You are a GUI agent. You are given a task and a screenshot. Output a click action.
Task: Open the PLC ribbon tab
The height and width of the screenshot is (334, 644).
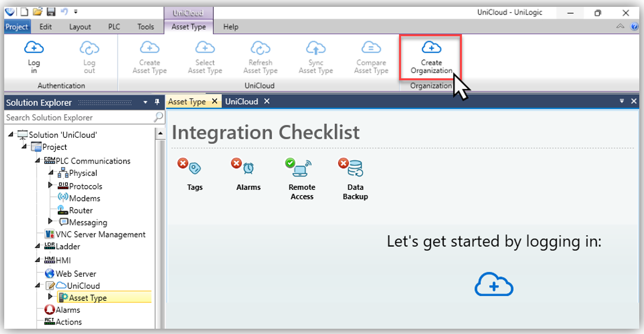point(114,27)
